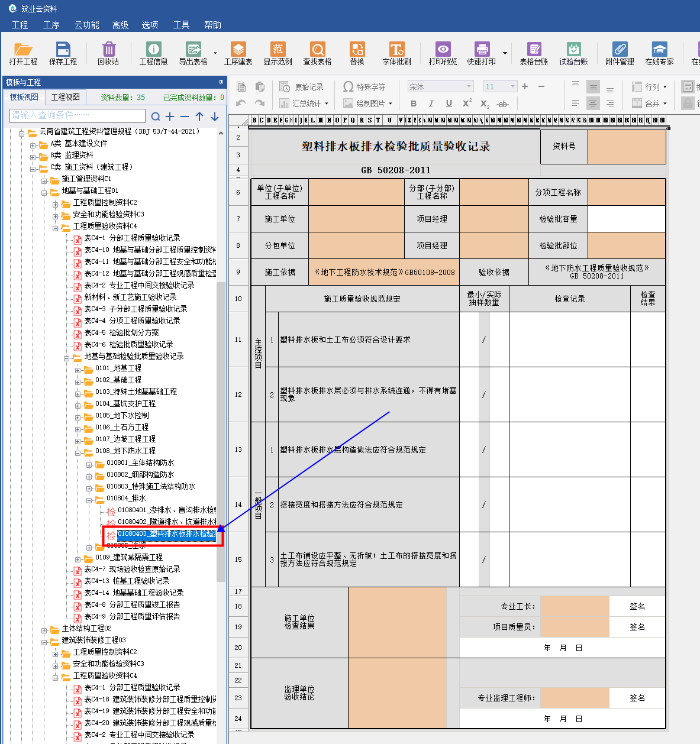Open 打印预览 print preview
700x744 pixels.
click(443, 53)
